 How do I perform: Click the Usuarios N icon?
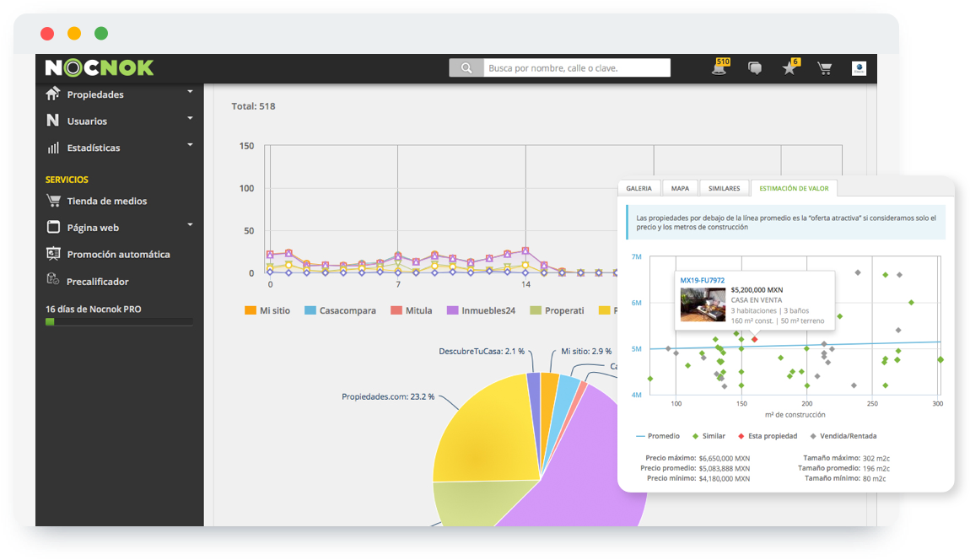(x=53, y=120)
